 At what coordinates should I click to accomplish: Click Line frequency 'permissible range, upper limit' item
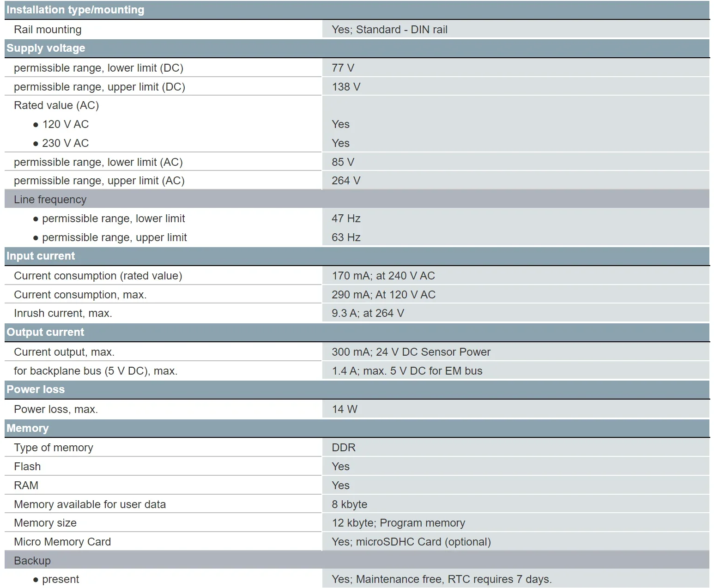click(x=110, y=237)
